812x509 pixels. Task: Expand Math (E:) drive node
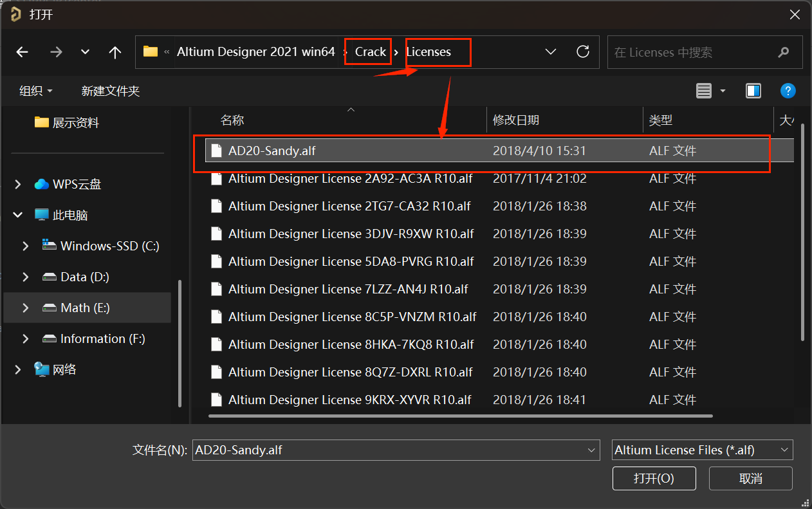click(x=26, y=308)
